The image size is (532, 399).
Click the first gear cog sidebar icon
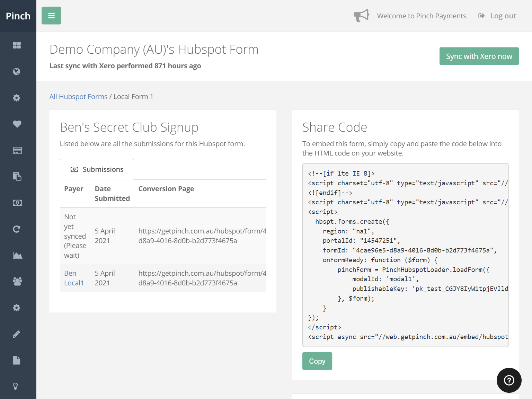(x=17, y=98)
